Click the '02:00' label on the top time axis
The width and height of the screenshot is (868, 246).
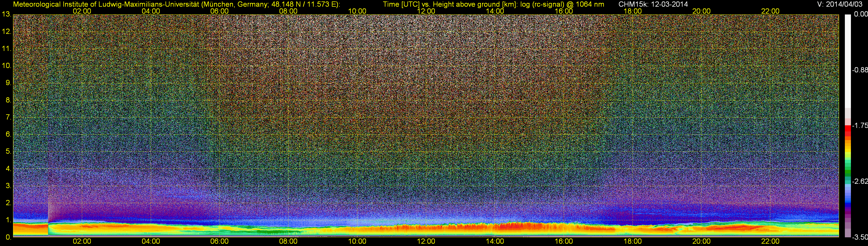82,11
